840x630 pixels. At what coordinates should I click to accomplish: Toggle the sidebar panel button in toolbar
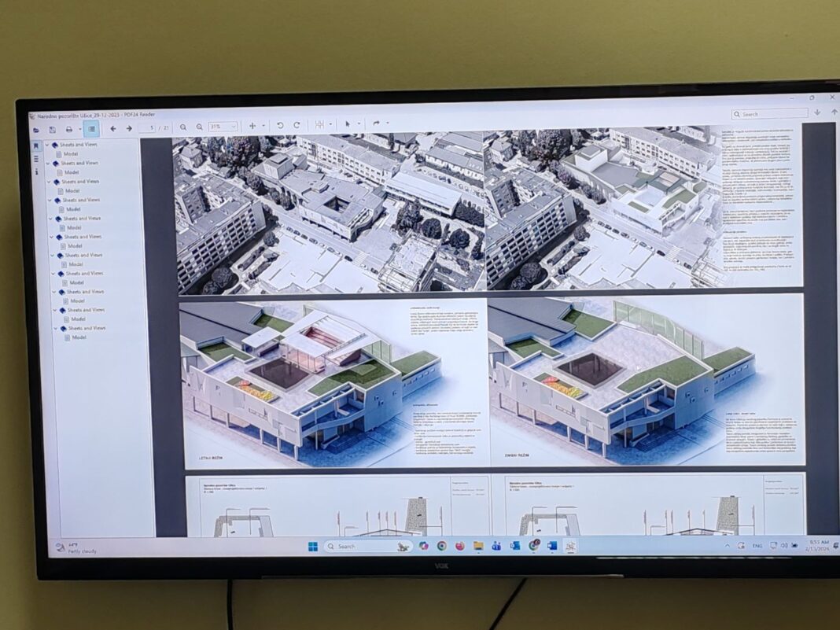click(91, 128)
